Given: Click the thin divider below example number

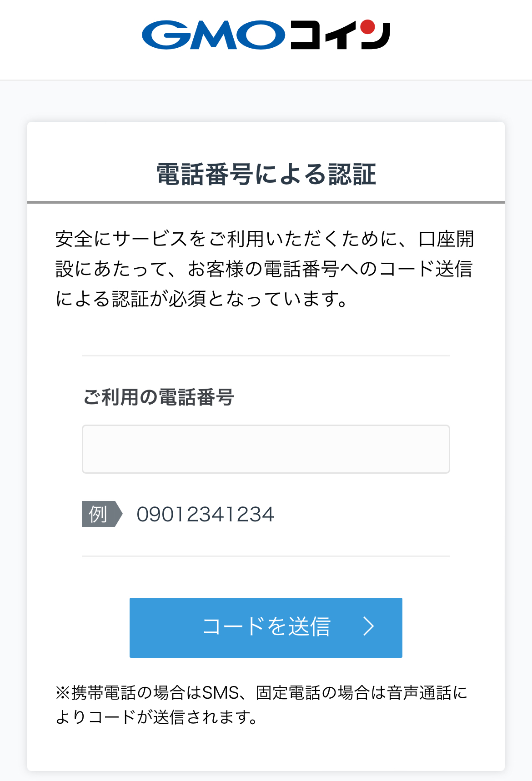Looking at the screenshot, I should click(266, 556).
